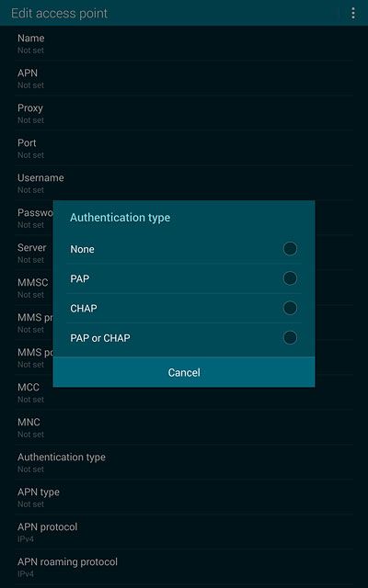Open the MNC setting
Viewport: 368px width, 588px height.
(x=184, y=427)
